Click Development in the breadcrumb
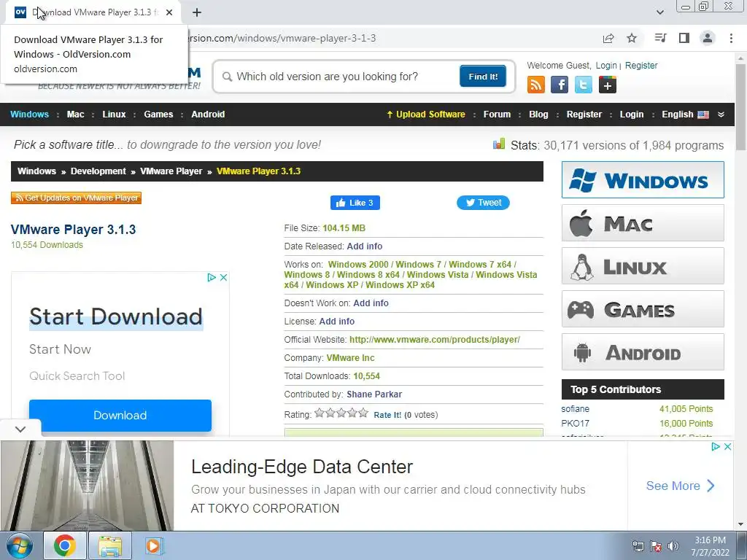The width and height of the screenshot is (747, 560). coord(98,171)
